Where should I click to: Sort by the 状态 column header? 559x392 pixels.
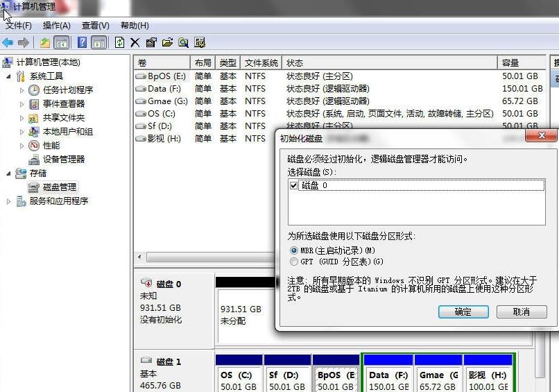pyautogui.click(x=390, y=63)
